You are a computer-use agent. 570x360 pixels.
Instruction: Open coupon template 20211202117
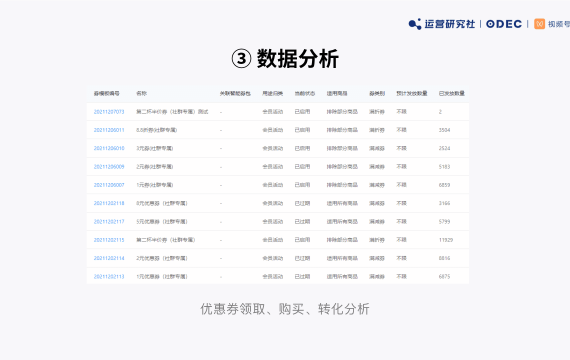[x=109, y=221]
